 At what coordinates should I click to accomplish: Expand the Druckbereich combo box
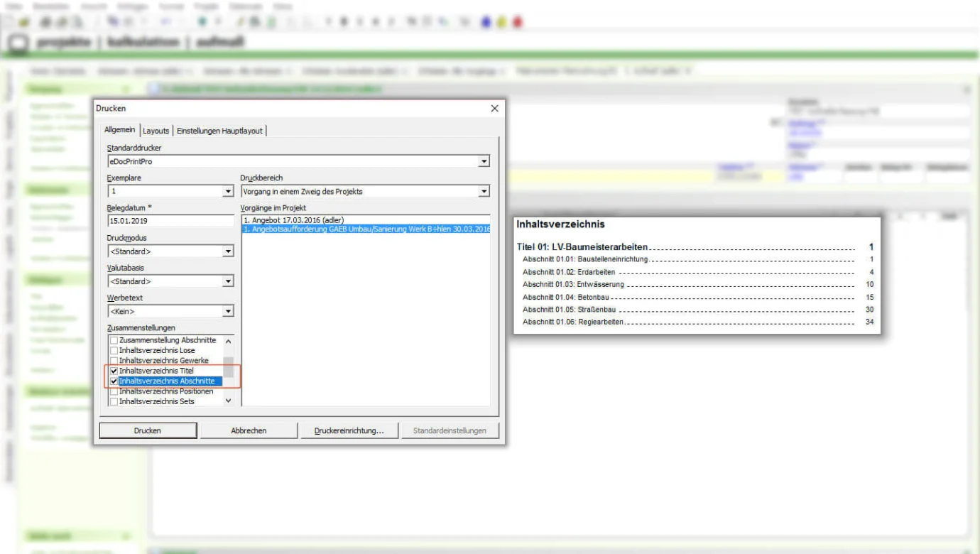tap(484, 191)
